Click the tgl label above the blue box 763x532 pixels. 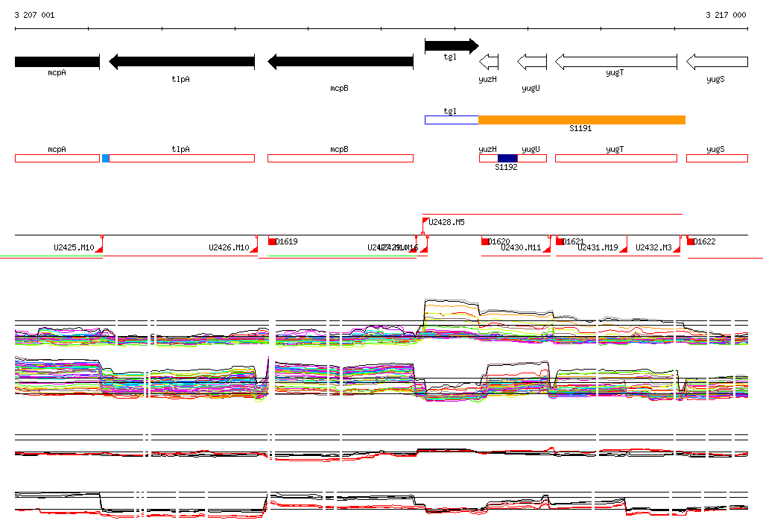tap(450, 111)
